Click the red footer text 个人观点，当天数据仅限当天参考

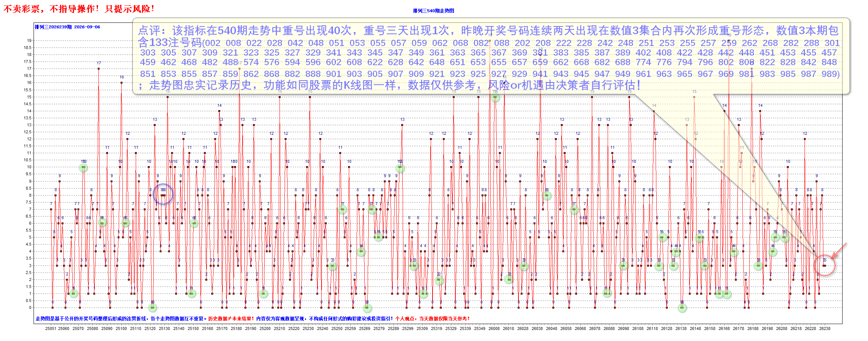[x=432, y=319]
